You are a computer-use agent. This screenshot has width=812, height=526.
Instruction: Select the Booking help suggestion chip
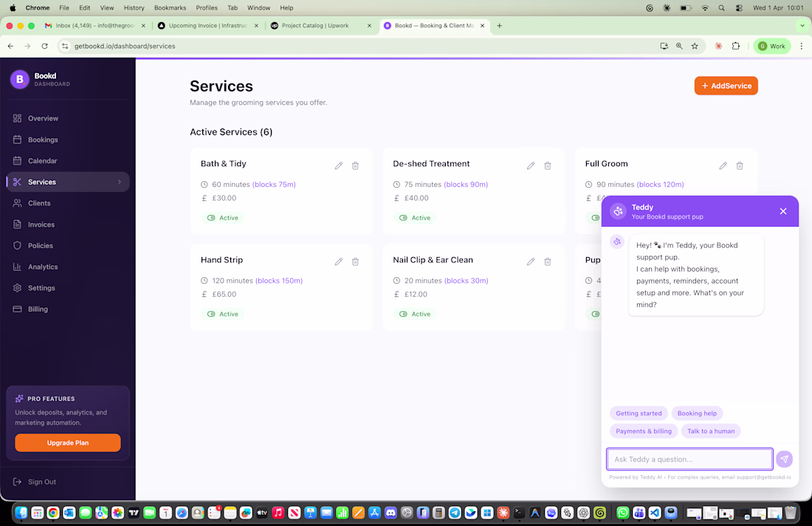pos(697,414)
